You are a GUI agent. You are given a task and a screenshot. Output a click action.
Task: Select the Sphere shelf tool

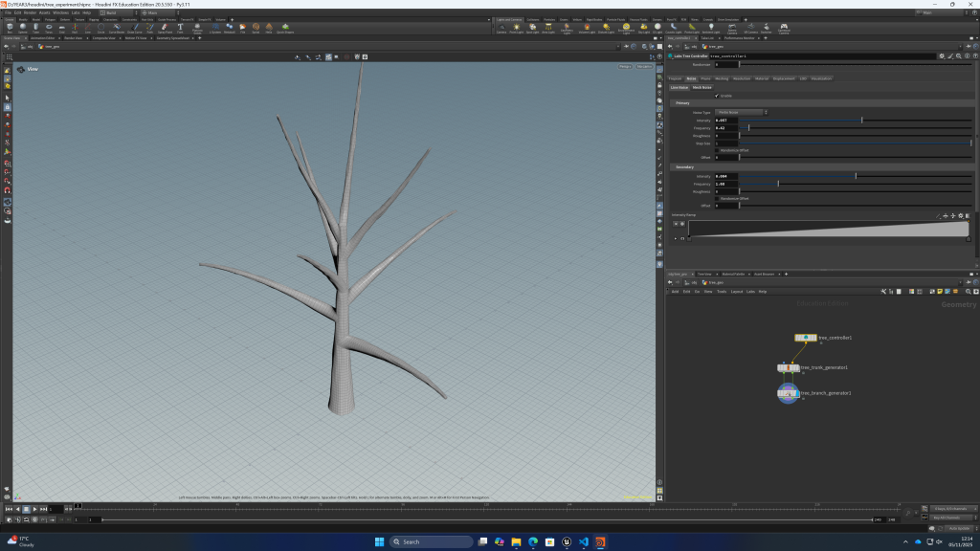pos(23,28)
